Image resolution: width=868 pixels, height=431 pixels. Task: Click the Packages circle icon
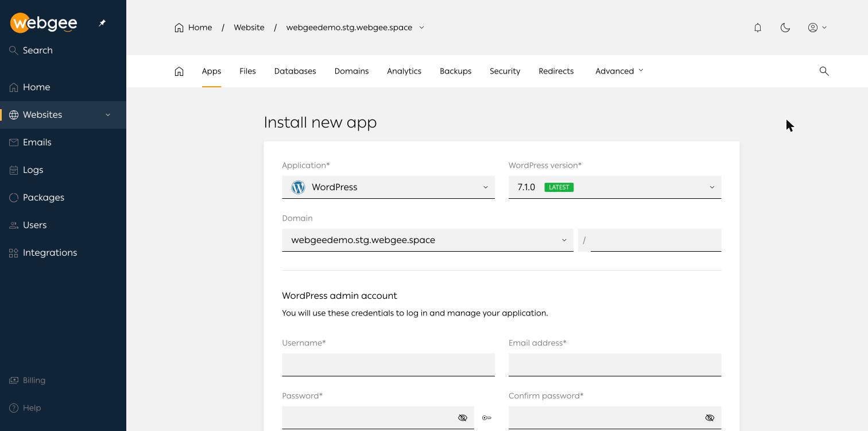click(x=14, y=198)
